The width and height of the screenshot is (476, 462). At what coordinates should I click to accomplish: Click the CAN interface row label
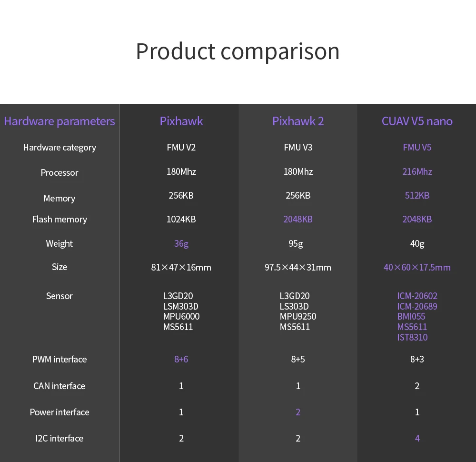[59, 386]
